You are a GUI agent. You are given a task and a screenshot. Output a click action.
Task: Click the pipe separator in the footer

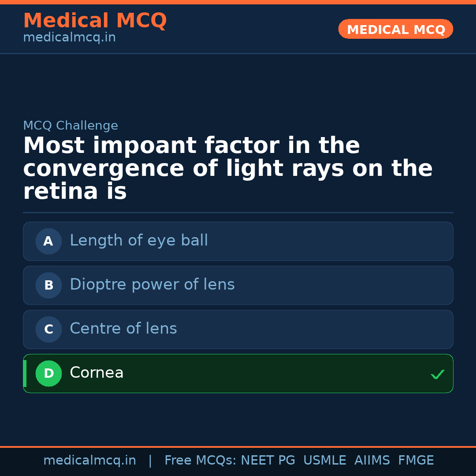[150, 460]
